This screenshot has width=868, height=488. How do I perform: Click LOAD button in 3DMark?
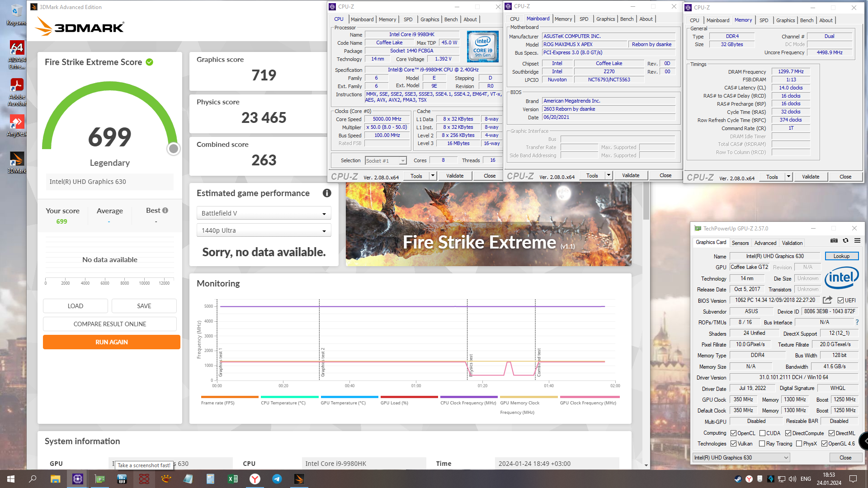coord(75,306)
